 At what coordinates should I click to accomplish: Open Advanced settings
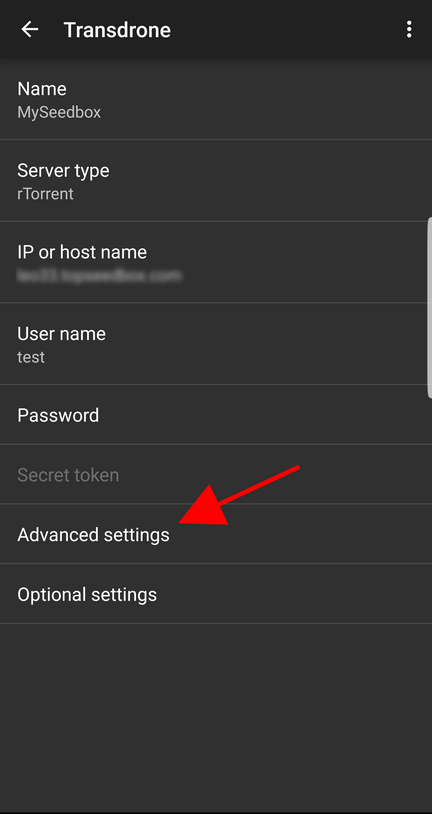[x=216, y=534]
